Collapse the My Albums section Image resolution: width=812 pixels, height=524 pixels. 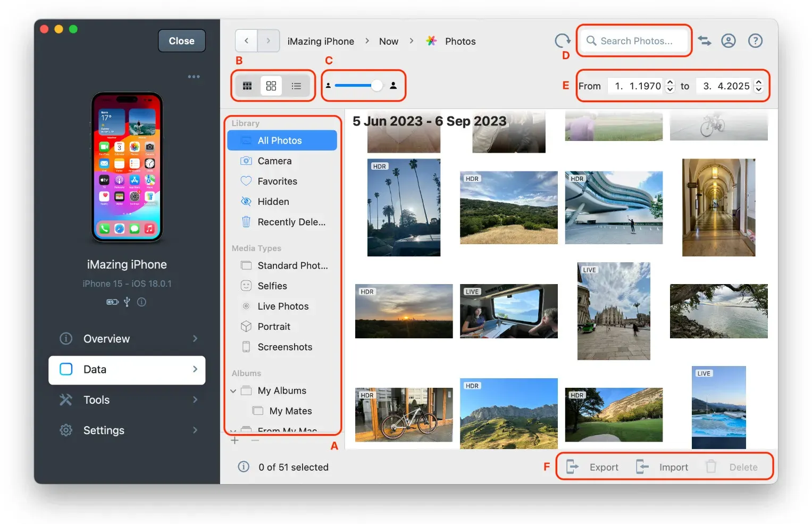233,390
